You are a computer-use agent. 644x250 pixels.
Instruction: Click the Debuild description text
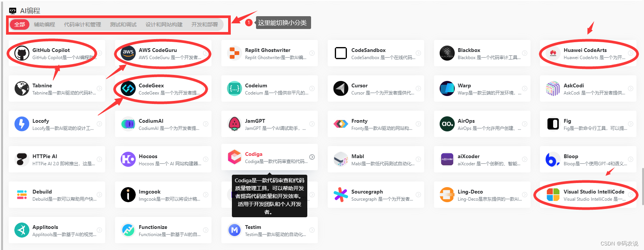(64, 199)
